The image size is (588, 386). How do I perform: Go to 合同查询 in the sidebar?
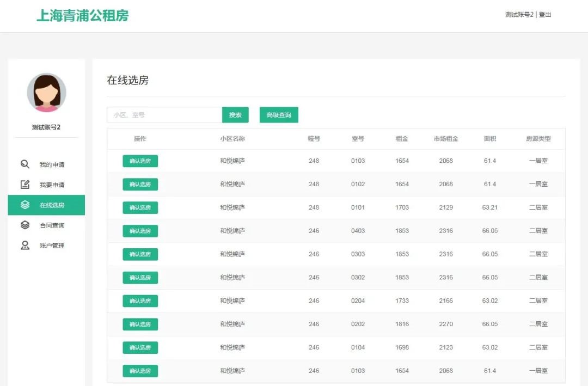pos(52,225)
